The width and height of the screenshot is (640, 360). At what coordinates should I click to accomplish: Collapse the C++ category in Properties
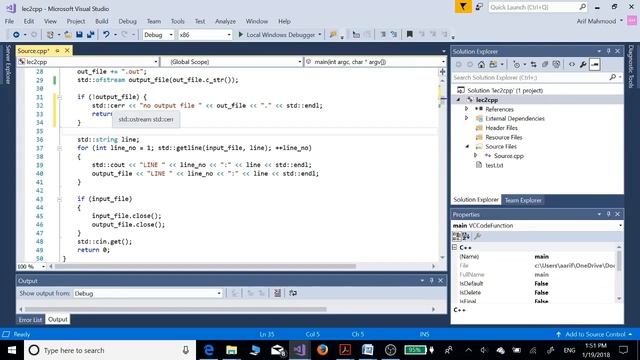click(455, 247)
